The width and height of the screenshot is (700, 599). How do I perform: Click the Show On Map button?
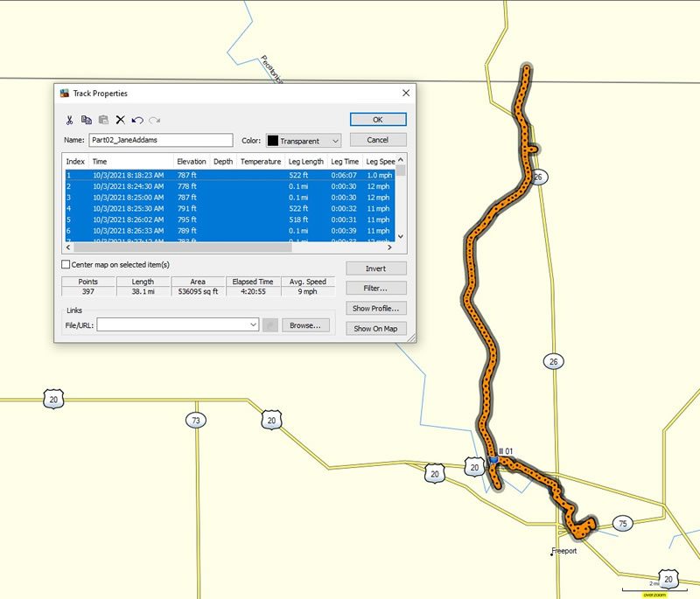(376, 328)
